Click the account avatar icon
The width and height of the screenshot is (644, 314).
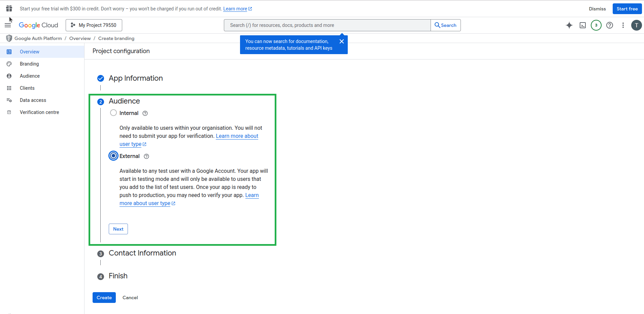tap(636, 25)
